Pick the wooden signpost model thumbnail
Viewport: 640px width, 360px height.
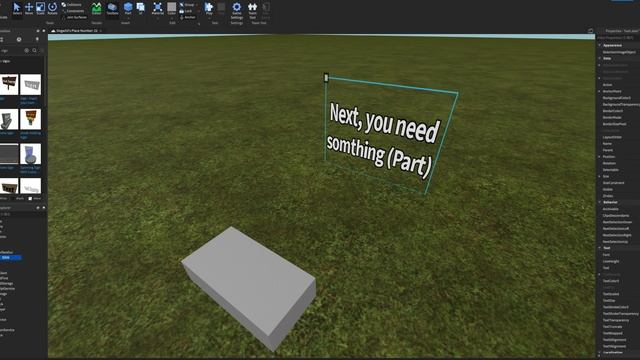[x=9, y=84]
